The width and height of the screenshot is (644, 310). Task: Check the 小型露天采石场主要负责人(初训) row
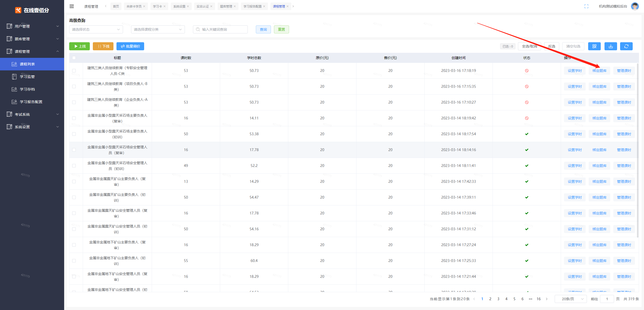(x=74, y=134)
